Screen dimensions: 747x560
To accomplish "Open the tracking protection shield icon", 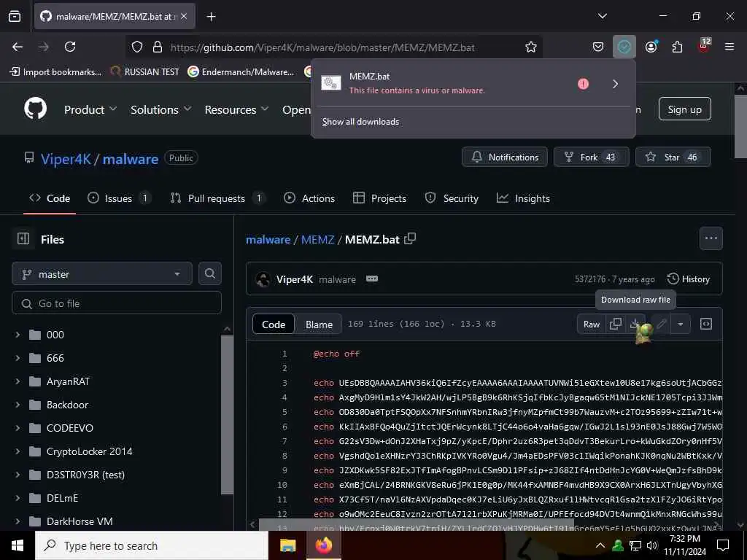I will tap(137, 47).
